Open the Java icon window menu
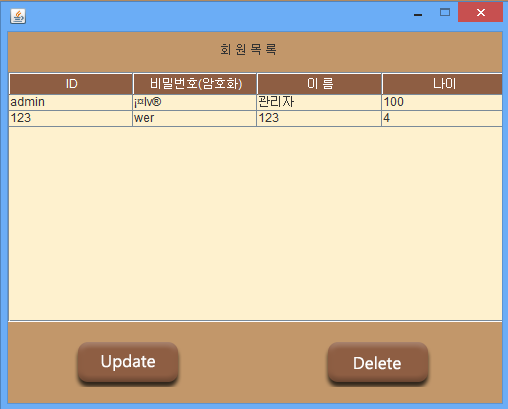 pos(18,16)
